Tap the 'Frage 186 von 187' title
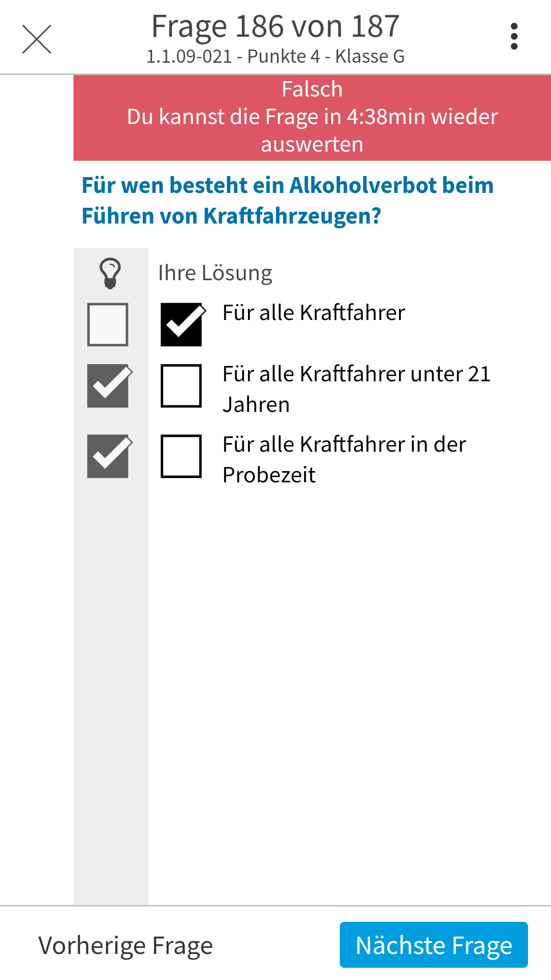The height and width of the screenshot is (980, 551). point(275,27)
